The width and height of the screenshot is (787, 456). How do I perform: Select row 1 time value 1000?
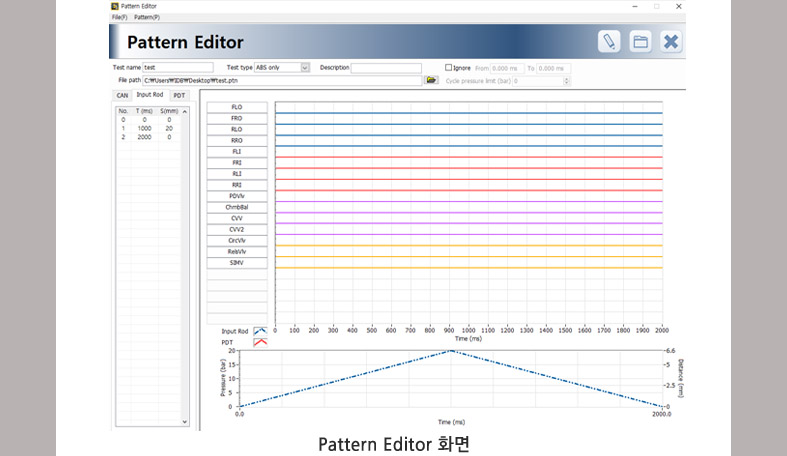(145, 128)
